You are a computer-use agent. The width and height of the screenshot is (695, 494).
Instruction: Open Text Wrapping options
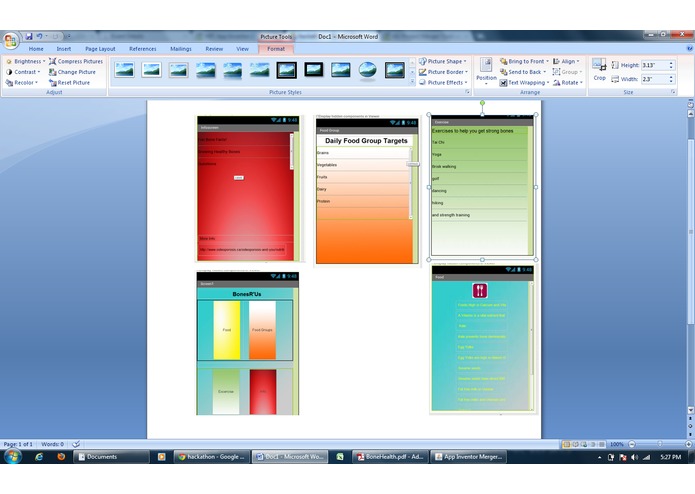(524, 83)
